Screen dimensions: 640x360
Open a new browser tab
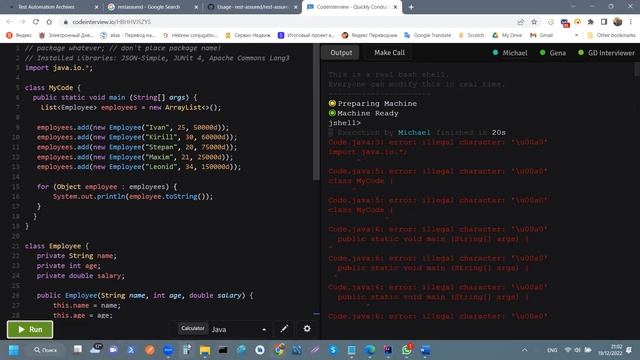[411, 7]
